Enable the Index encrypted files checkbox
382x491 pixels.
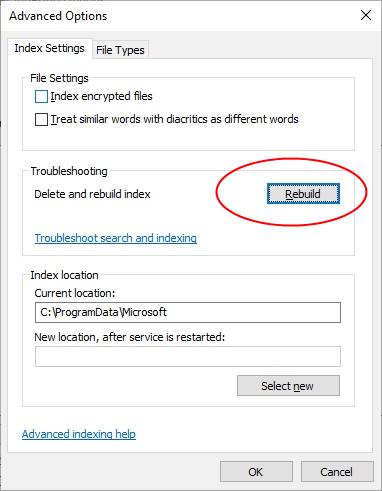41,97
